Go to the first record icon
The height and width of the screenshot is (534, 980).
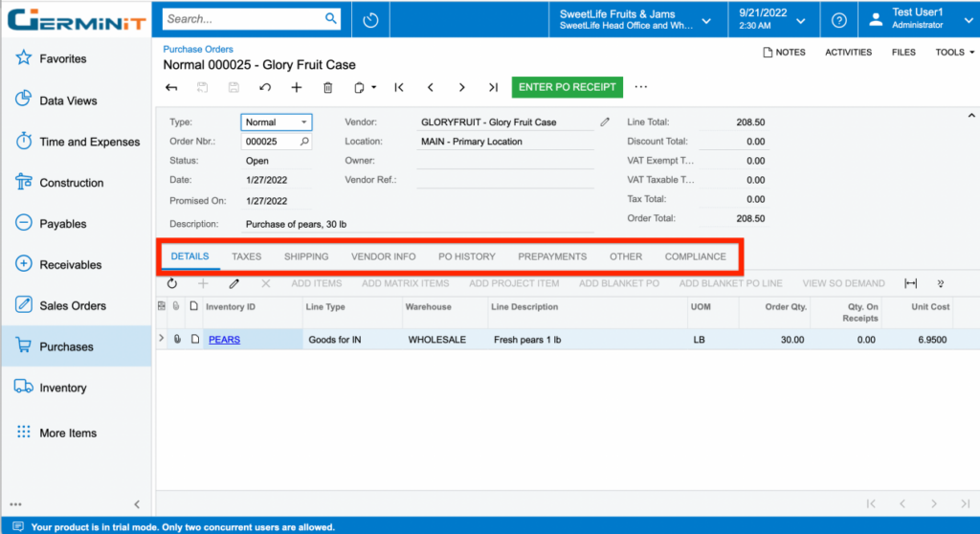(x=399, y=87)
